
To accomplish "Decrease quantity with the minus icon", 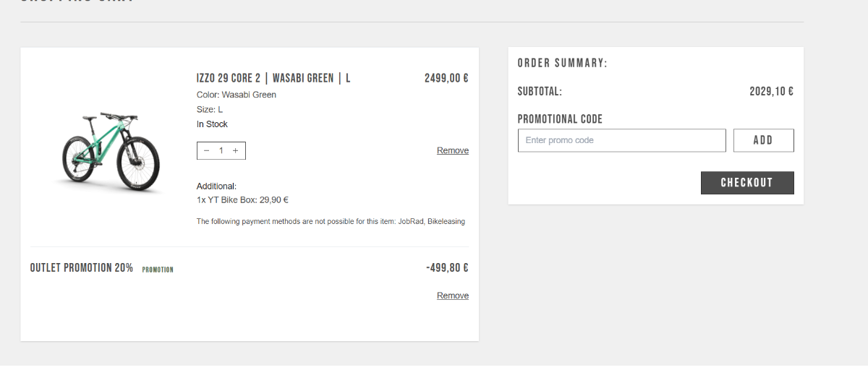I will (x=207, y=150).
